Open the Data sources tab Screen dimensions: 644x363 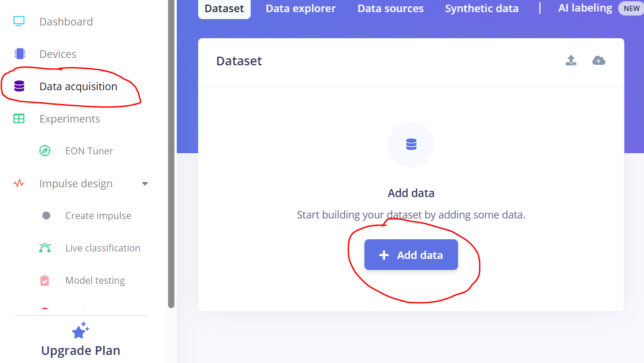click(390, 9)
